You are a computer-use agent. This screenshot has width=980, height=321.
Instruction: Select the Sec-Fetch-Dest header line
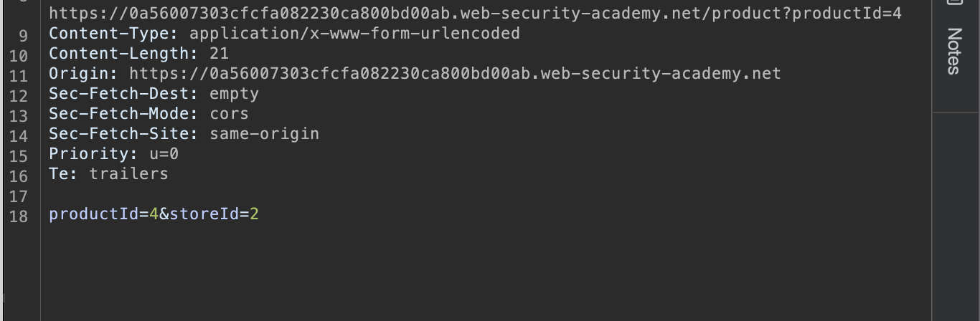154,93
